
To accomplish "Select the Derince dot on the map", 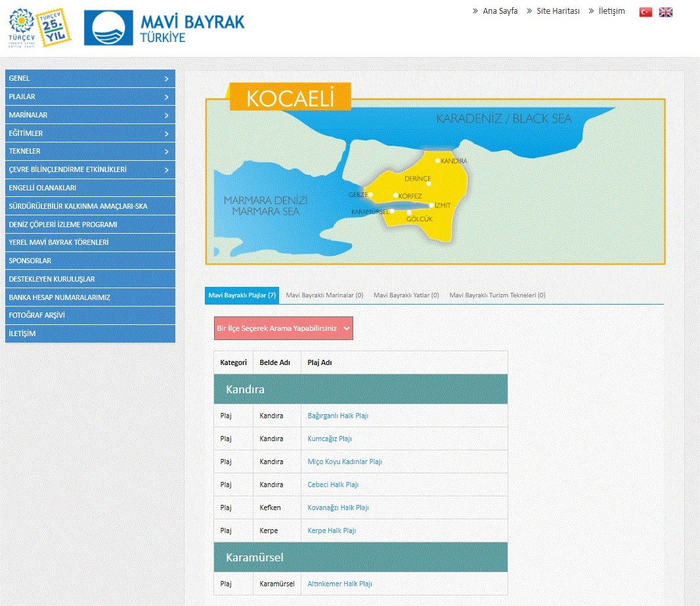I will click(429, 184).
